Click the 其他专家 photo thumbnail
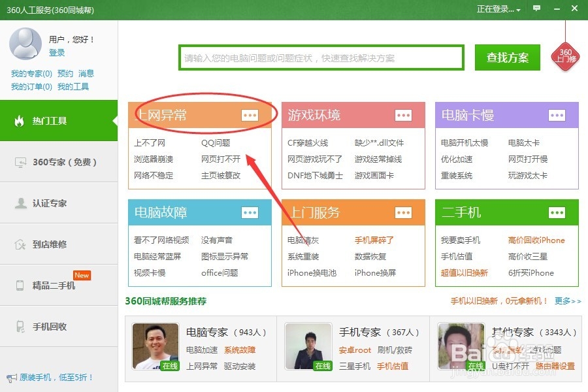 click(x=461, y=347)
